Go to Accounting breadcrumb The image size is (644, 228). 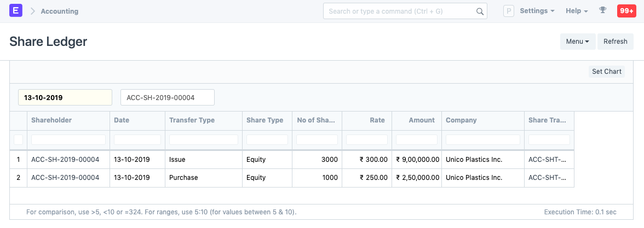59,11
